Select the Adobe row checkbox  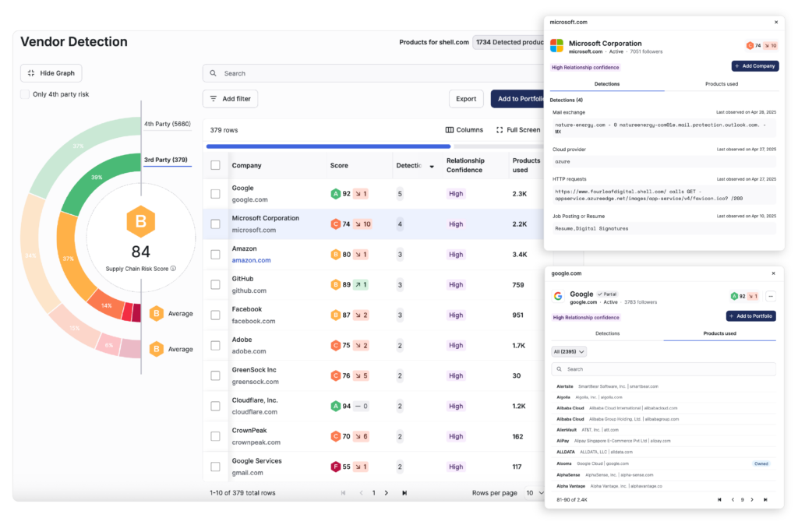tap(215, 345)
